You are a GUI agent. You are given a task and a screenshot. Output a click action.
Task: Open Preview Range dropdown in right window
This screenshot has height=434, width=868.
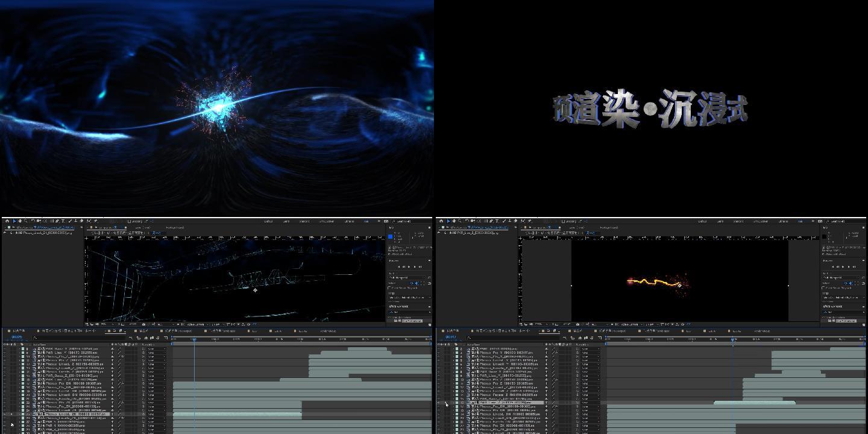tap(843, 297)
